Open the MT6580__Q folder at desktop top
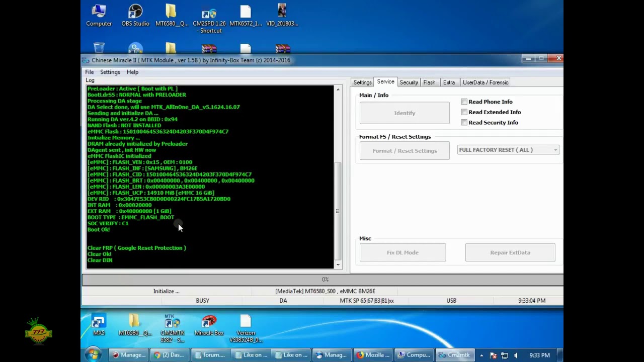This screenshot has width=644, height=362. coord(172,15)
